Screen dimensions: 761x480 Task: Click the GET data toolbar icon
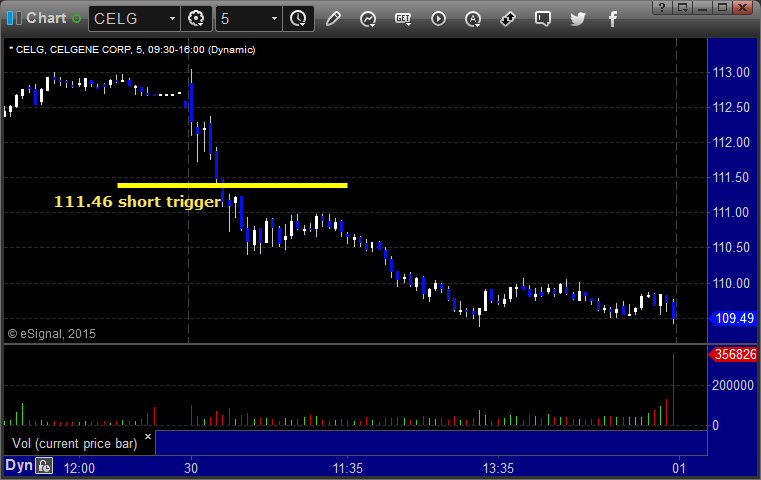(403, 19)
